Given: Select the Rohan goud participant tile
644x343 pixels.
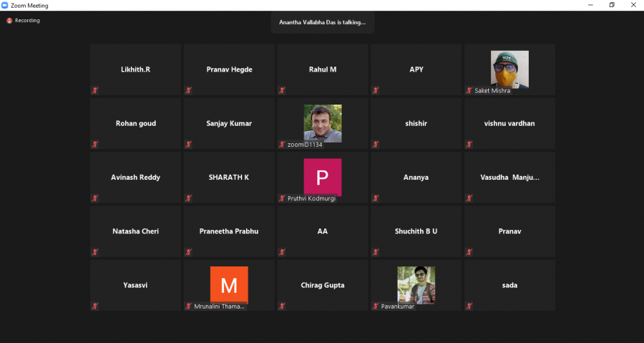Looking at the screenshot, I should [x=135, y=123].
